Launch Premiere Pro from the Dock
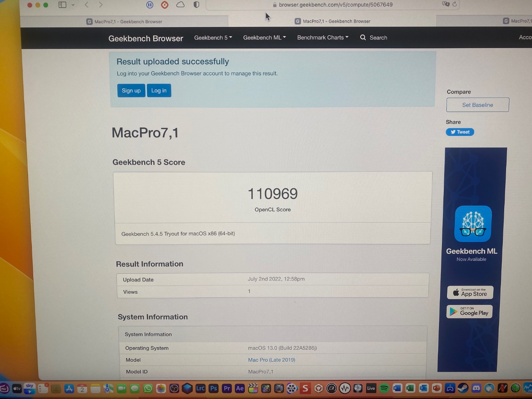 point(226,388)
